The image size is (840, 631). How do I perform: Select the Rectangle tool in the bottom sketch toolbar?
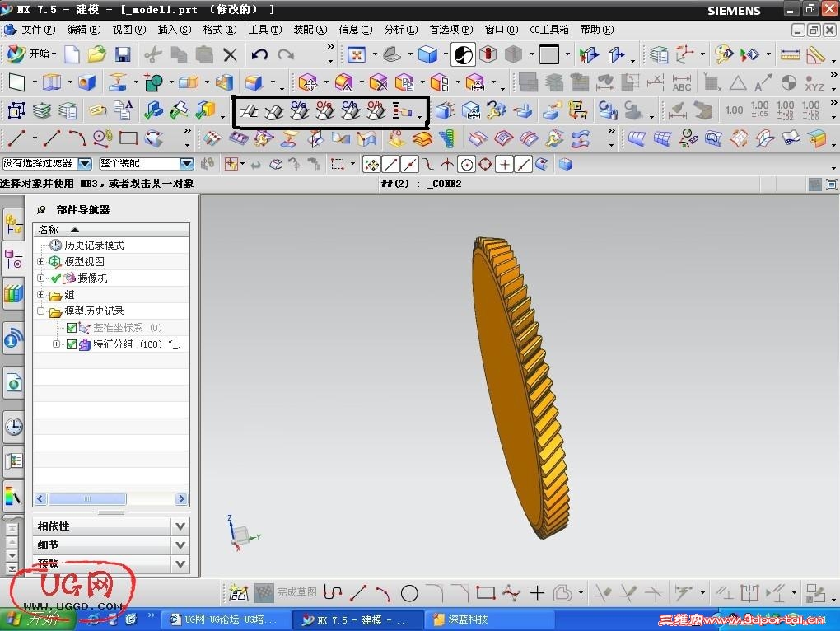point(485,592)
